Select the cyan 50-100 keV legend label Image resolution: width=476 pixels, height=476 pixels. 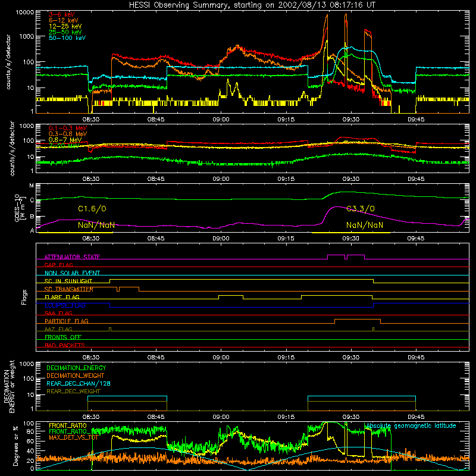click(x=67, y=38)
